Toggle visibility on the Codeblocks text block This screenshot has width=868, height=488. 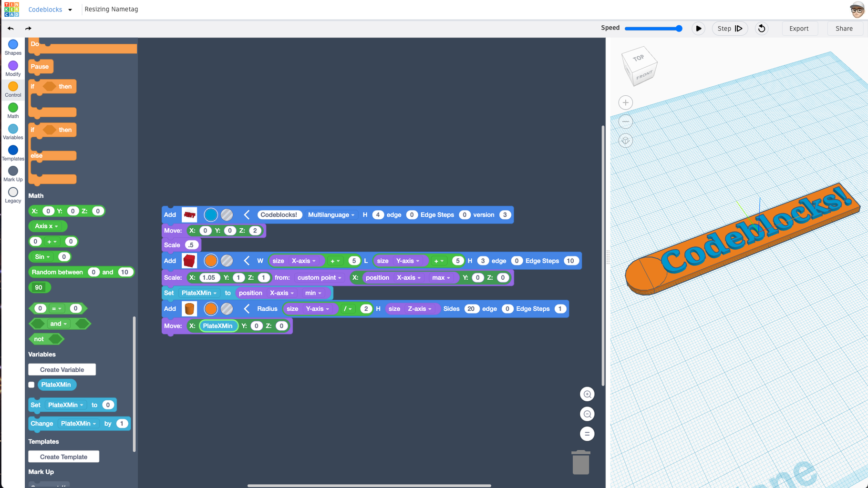pyautogui.click(x=227, y=214)
